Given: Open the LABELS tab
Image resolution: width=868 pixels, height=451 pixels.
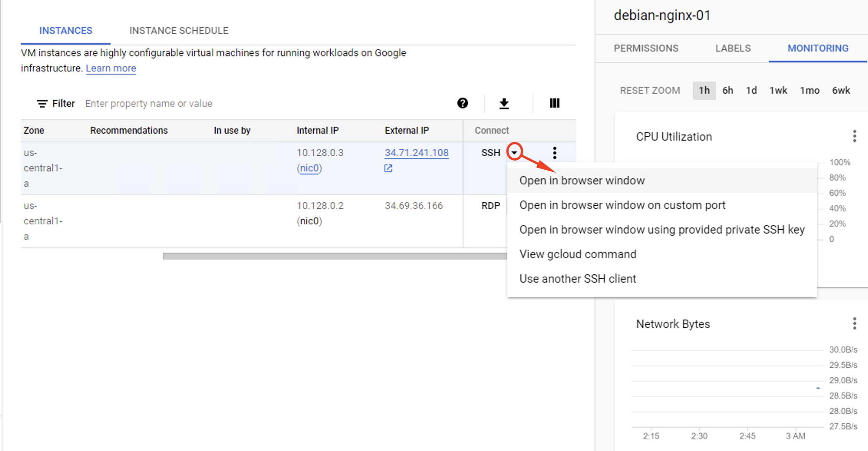Looking at the screenshot, I should click(733, 48).
